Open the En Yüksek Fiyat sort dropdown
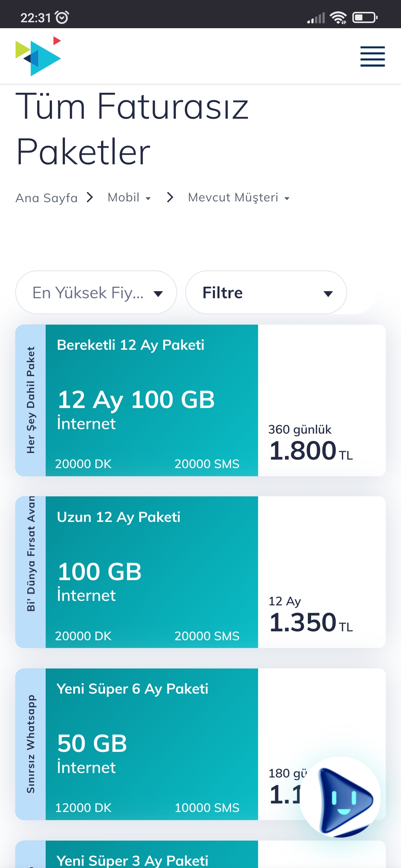 coord(96,292)
